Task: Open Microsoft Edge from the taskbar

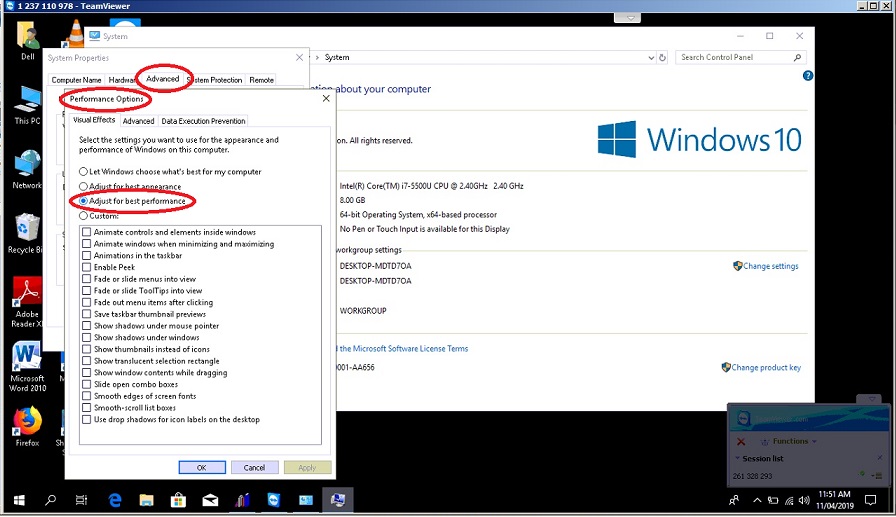Action: click(114, 500)
